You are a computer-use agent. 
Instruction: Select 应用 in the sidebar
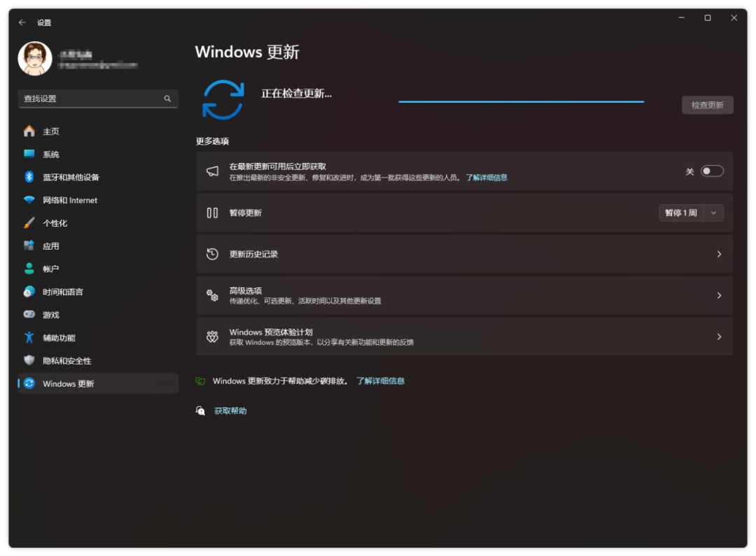(98, 245)
